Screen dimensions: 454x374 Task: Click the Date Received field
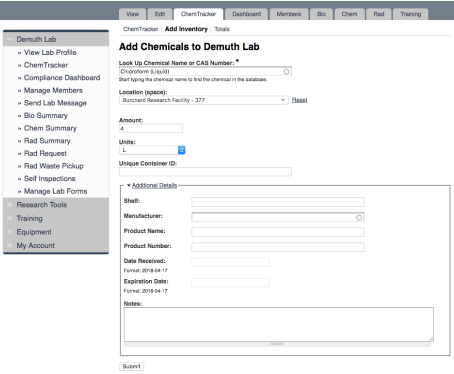pos(230,262)
